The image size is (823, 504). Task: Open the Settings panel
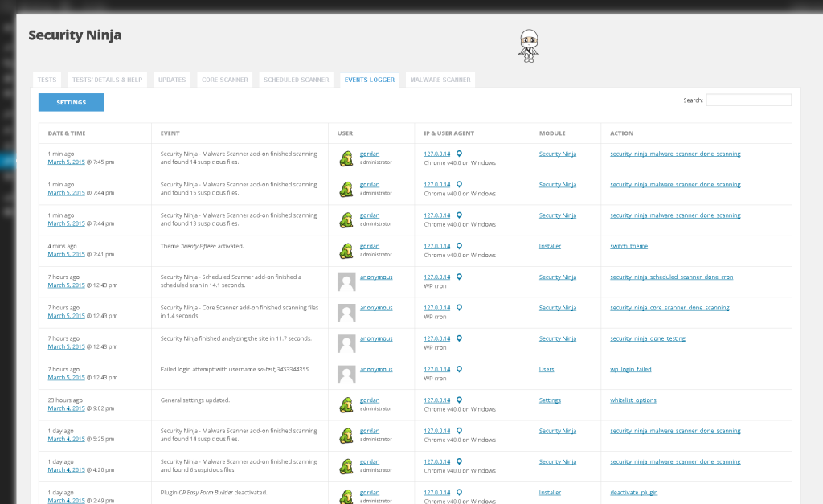click(71, 102)
